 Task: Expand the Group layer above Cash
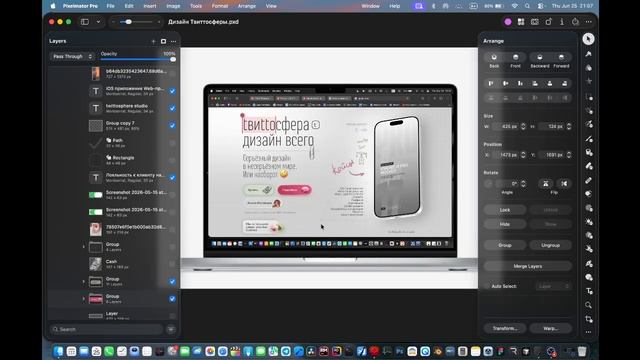84,247
